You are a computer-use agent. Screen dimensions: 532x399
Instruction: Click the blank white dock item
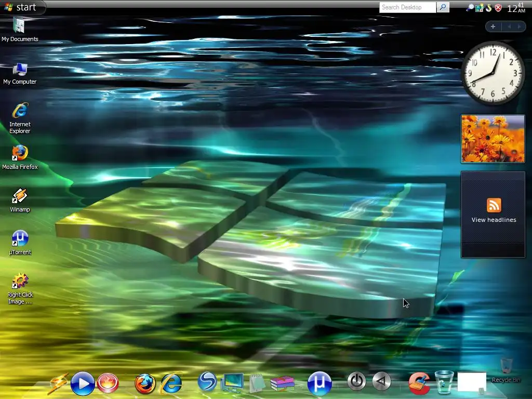tap(472, 382)
